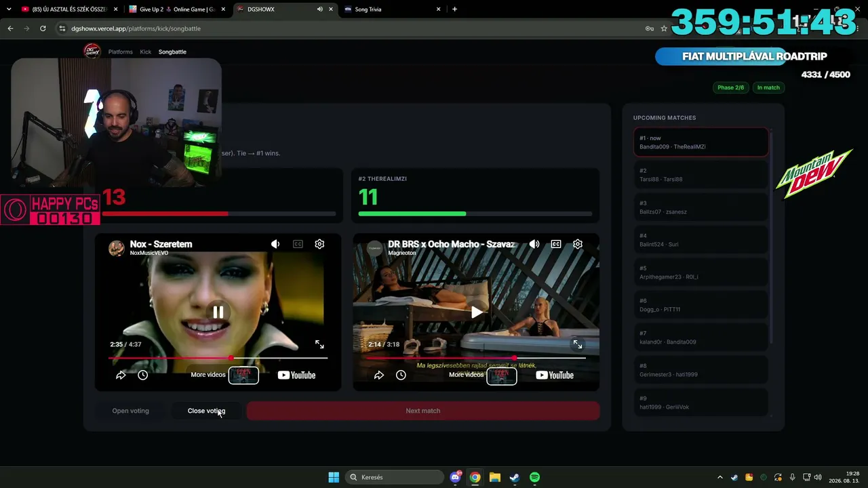The width and height of the screenshot is (868, 488).
Task: Toggle captions on the DR BRS video
Action: click(556, 244)
